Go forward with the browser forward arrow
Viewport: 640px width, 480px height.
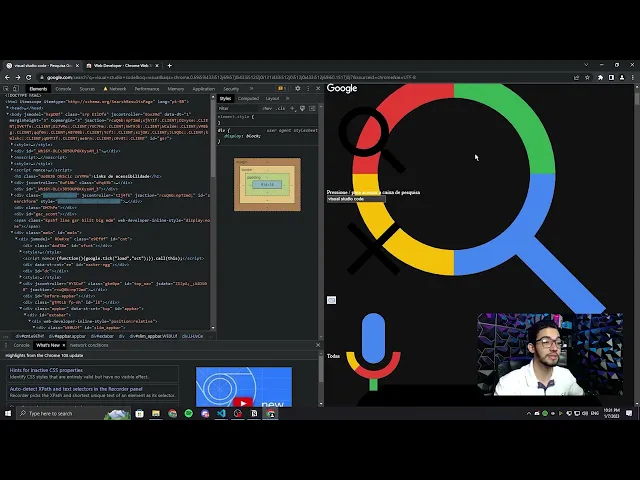click(x=18, y=77)
